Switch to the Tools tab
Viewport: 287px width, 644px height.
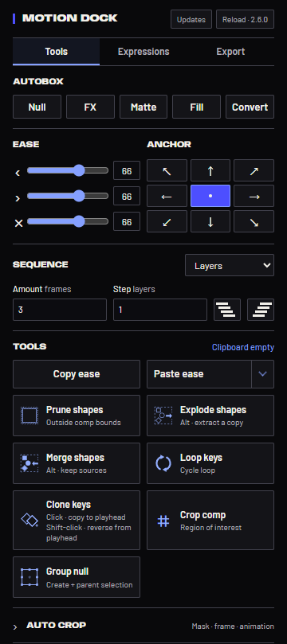pyautogui.click(x=57, y=52)
